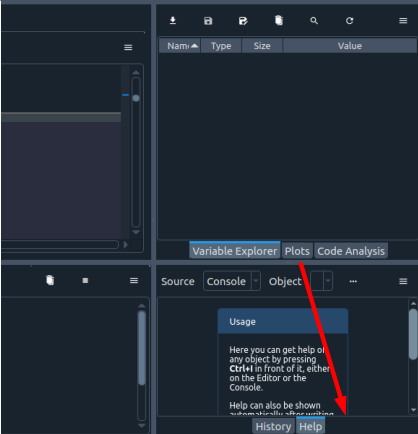Click the three-dots button in Help pane
Viewport: 418px width, 434px height.
tap(353, 281)
